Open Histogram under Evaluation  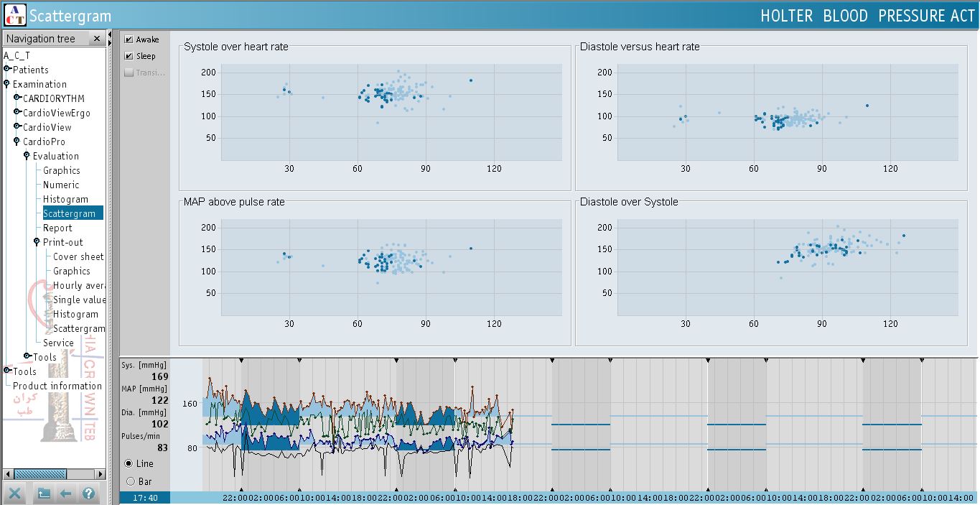coord(65,199)
